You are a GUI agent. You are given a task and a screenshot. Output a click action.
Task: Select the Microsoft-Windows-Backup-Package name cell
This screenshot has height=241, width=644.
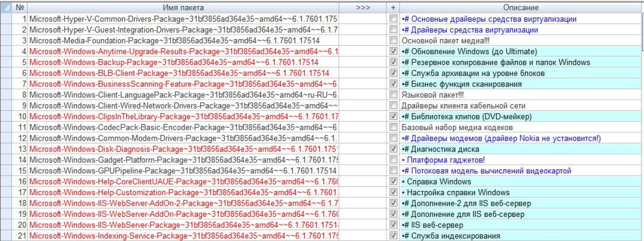click(183, 62)
